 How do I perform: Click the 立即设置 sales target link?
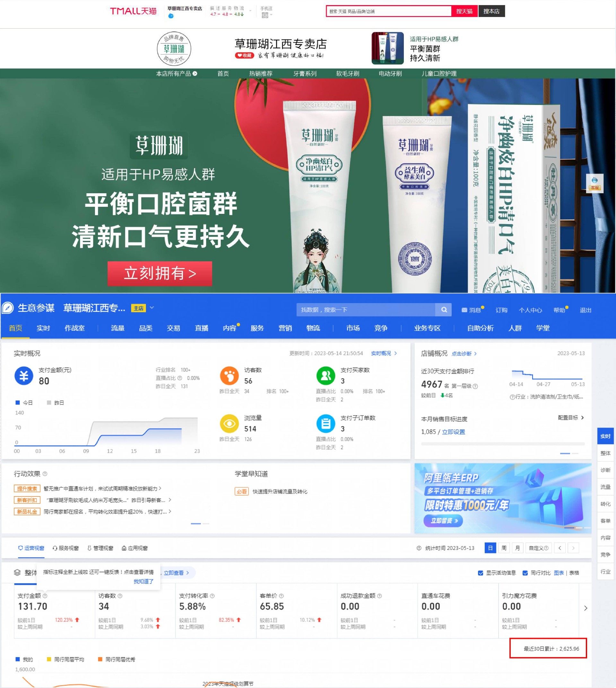click(454, 432)
